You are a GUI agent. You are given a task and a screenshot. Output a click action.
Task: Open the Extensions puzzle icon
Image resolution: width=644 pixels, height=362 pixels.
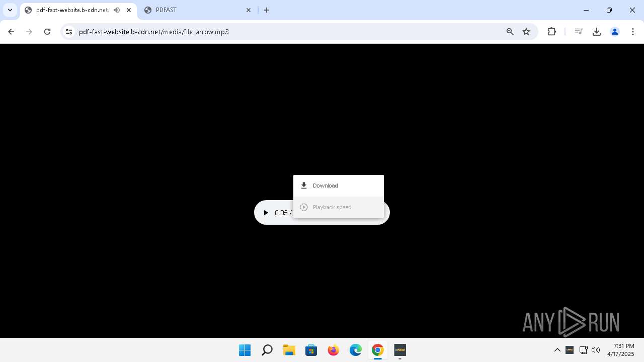pos(552,32)
